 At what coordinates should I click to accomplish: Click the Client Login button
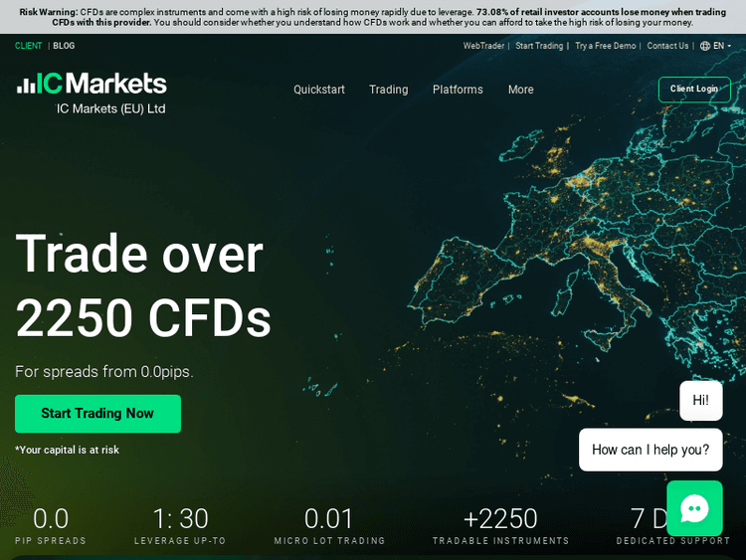pos(694,89)
